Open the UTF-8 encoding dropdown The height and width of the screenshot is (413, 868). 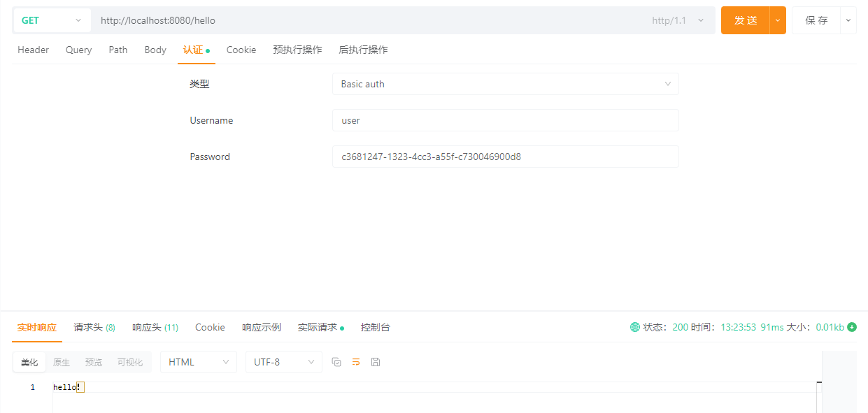click(x=283, y=362)
